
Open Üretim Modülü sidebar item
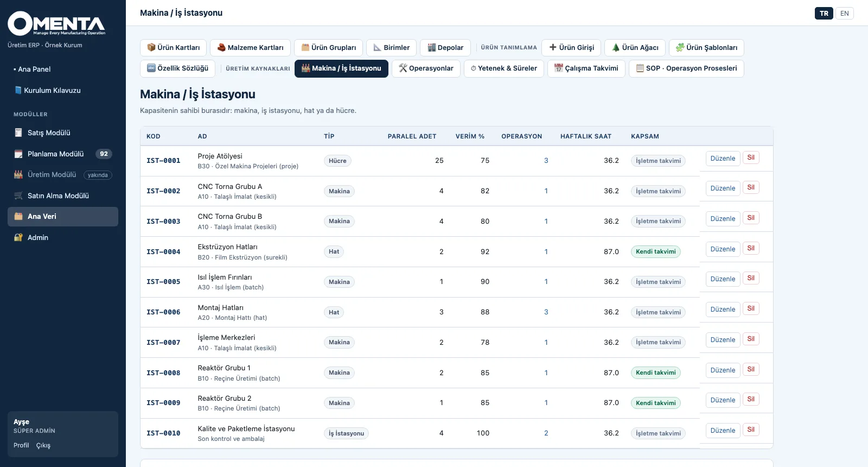[x=63, y=175]
